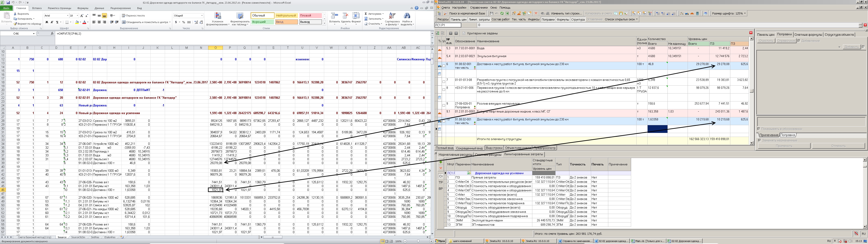Click the up arrow icon in the criteria bar
Screen dimensions: 868x244
pos(451,33)
